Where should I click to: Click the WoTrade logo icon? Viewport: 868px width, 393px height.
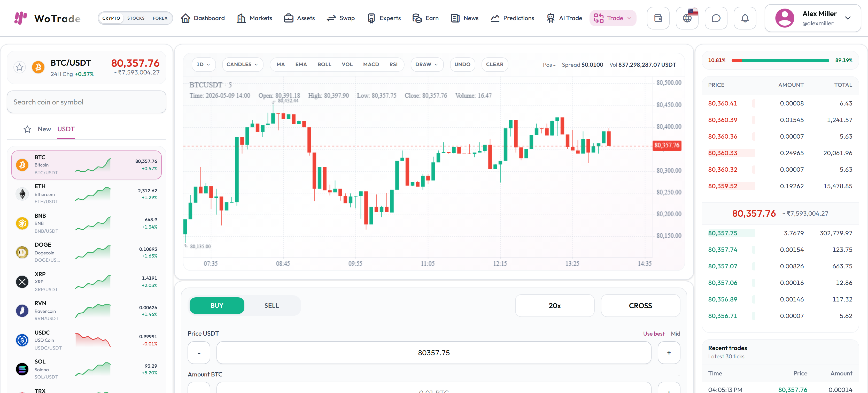[x=21, y=18]
